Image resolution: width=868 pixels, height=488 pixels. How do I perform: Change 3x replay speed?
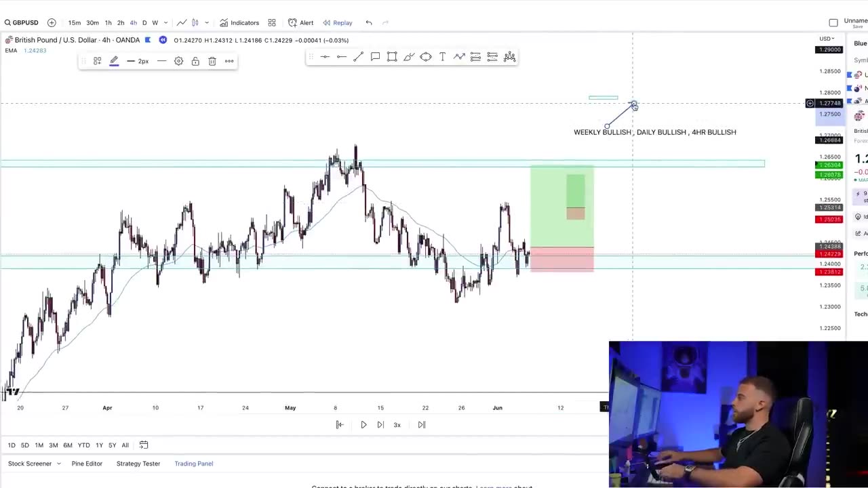tap(397, 425)
